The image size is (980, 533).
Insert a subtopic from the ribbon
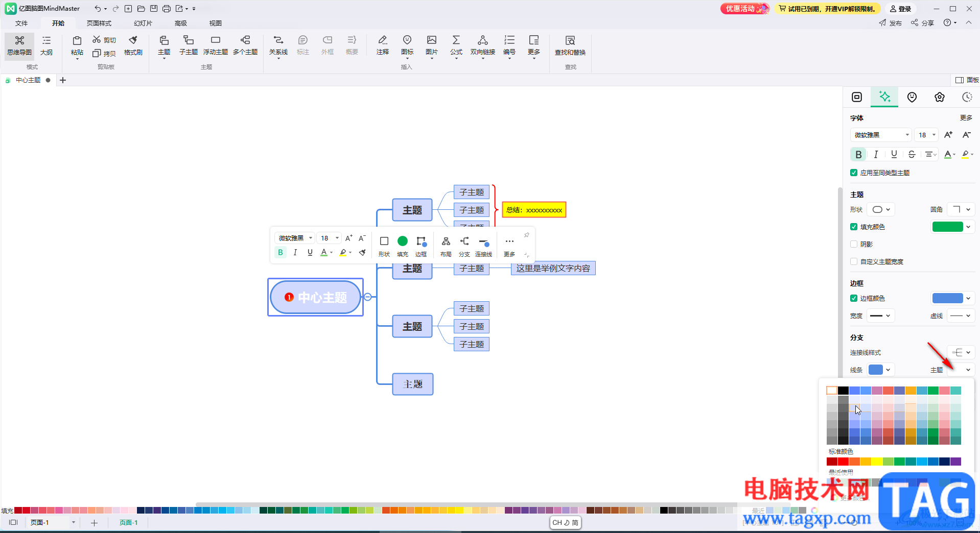coord(189,45)
